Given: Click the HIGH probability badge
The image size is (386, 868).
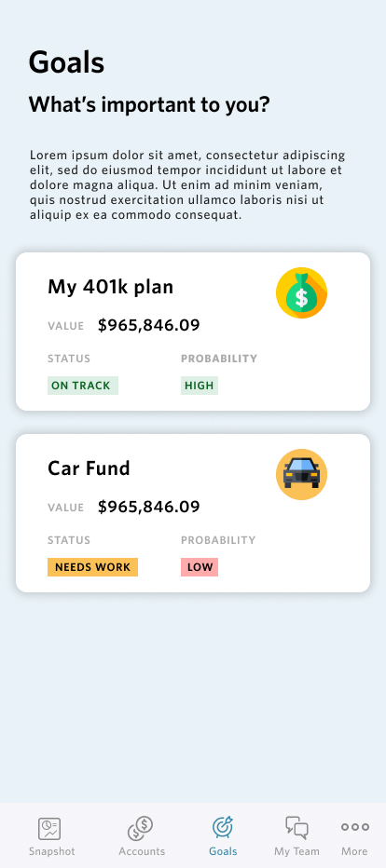Looking at the screenshot, I should click(x=200, y=386).
